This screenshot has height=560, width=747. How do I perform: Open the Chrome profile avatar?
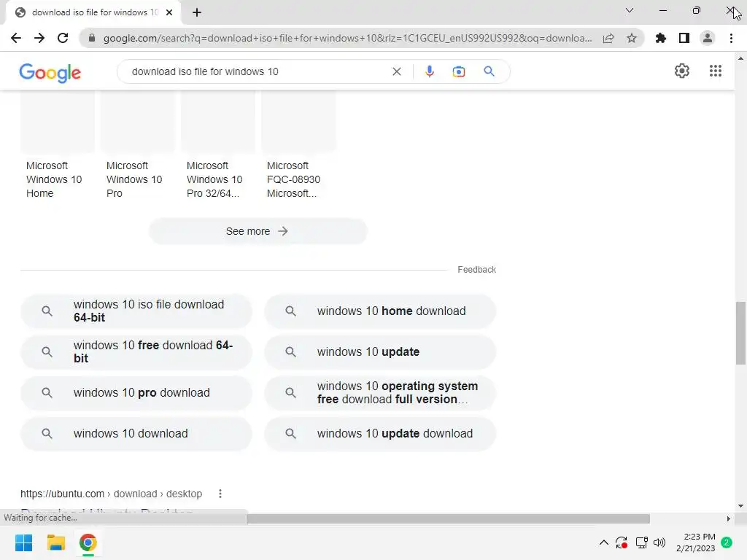coord(708,38)
